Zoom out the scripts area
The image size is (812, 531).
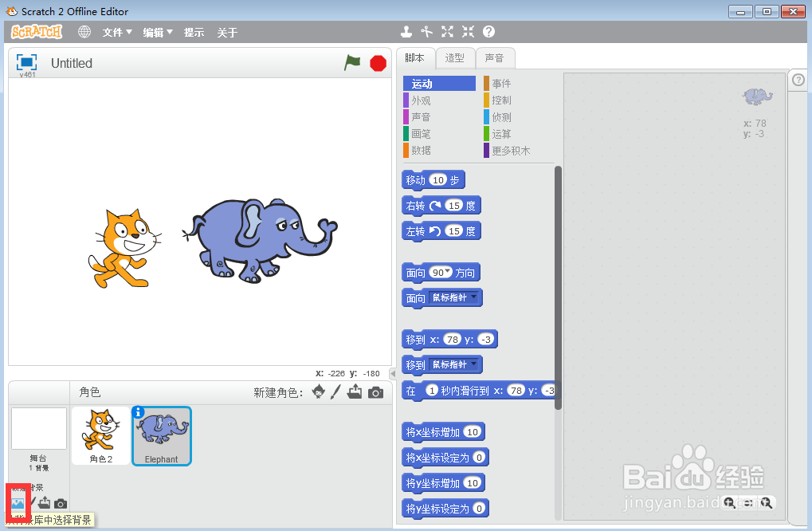click(730, 502)
